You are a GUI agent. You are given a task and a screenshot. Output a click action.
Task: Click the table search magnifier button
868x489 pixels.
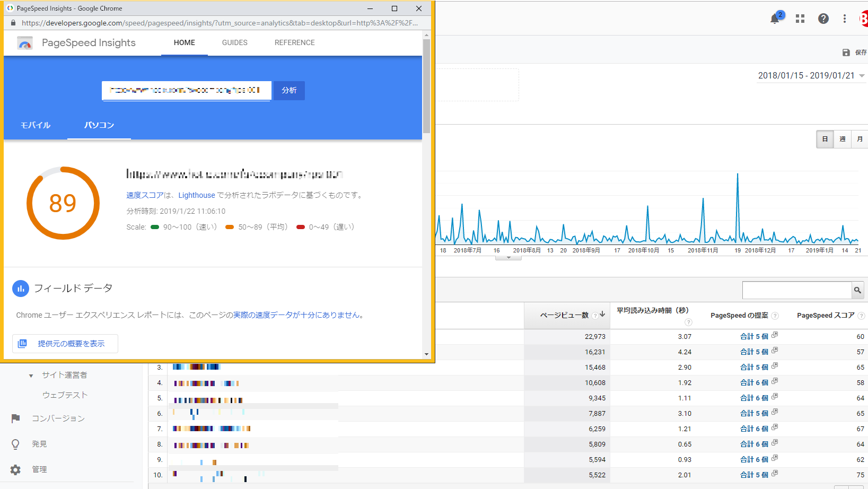pyautogui.click(x=857, y=290)
